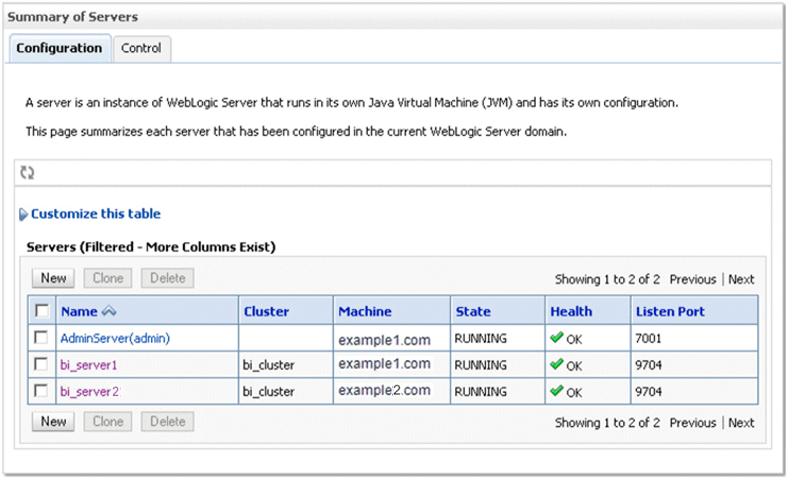Click RUNNING state of bi_server1 row
Screen dimensions: 786x477
(480, 365)
